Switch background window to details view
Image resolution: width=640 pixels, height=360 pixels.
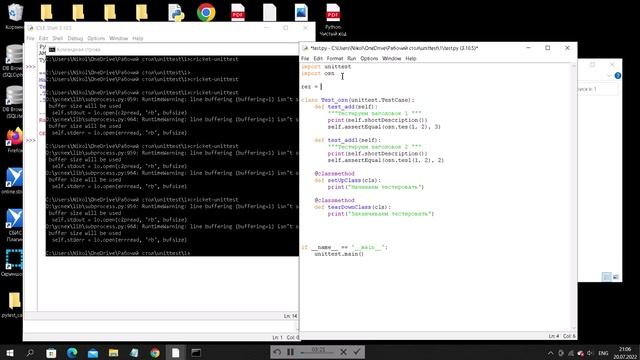pyautogui.click(x=607, y=277)
